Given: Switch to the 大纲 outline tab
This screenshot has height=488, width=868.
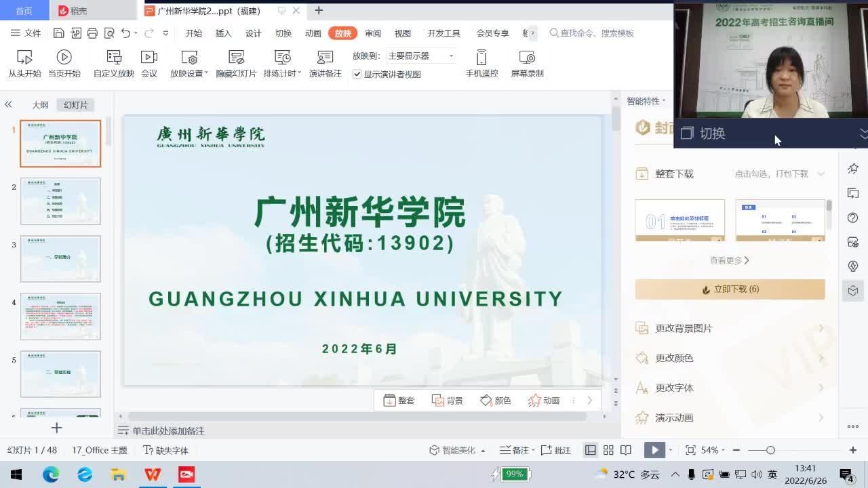Looking at the screenshot, I should click(40, 105).
